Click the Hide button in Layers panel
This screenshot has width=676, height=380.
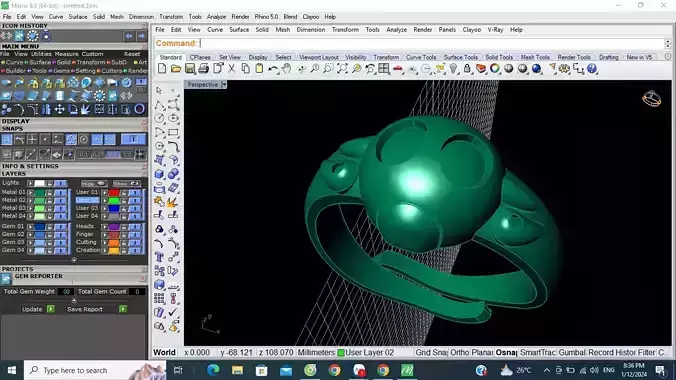93,184
